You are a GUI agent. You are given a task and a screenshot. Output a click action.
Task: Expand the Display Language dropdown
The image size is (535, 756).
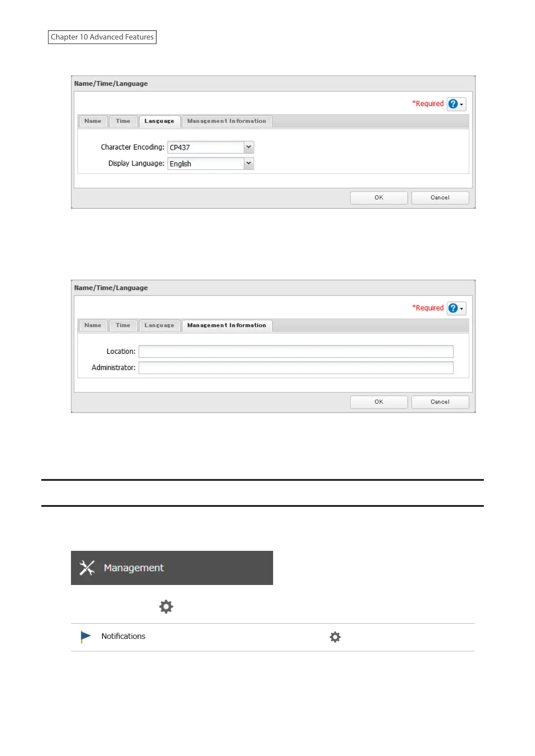249,164
